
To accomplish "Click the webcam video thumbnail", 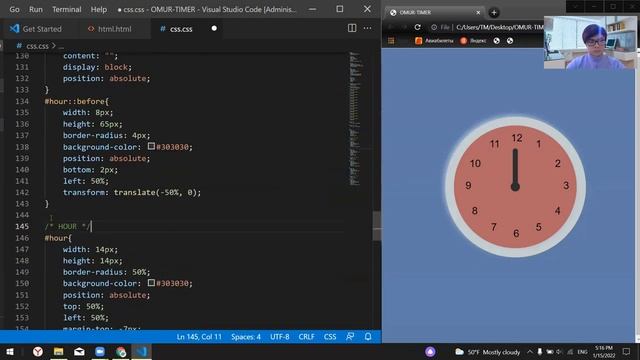I will pos(590,42).
